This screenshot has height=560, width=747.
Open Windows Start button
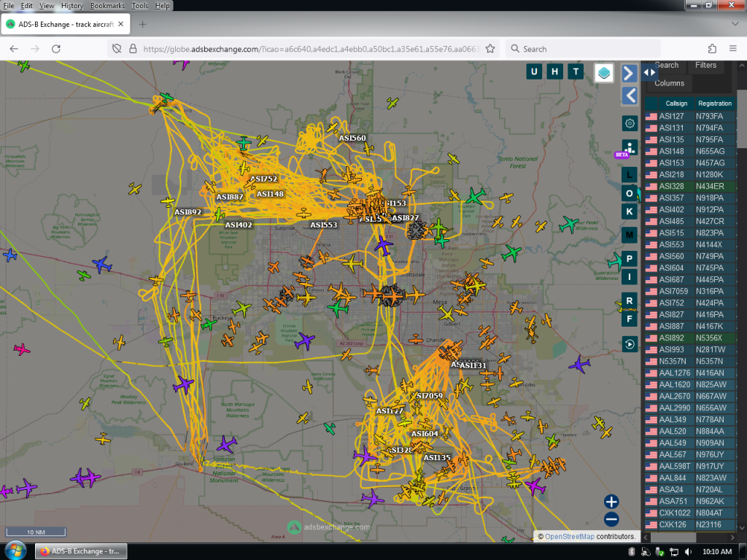tap(15, 551)
